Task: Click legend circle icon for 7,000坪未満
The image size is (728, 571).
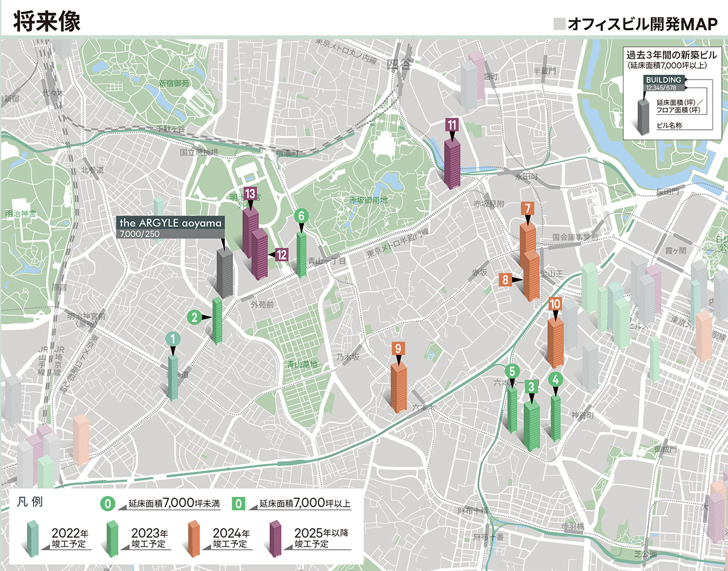Action: [108, 504]
